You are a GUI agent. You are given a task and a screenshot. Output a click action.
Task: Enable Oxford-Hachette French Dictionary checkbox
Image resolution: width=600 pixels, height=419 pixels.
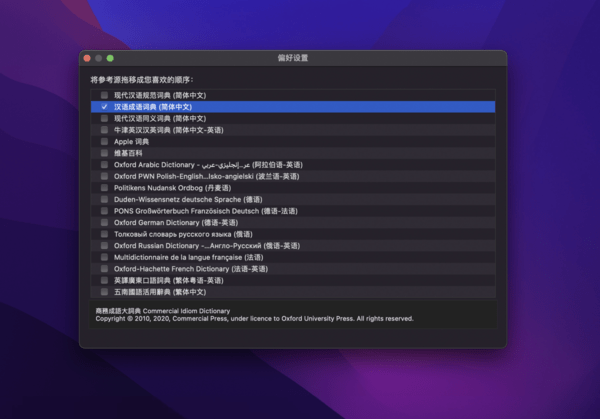pos(104,269)
